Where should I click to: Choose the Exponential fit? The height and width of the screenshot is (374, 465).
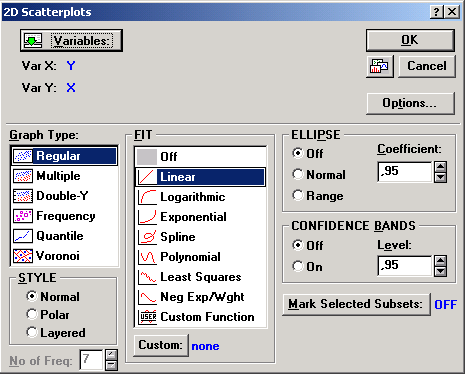(201, 217)
